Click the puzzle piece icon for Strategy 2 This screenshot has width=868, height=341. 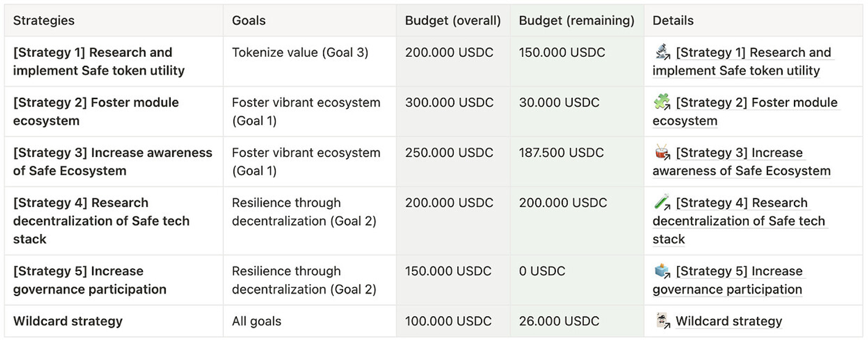(x=663, y=103)
